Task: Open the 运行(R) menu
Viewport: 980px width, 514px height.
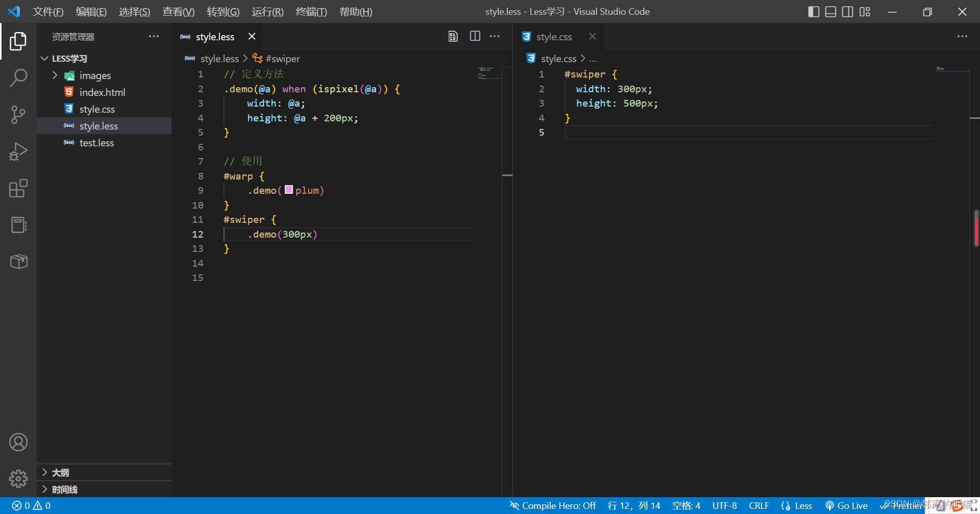Action: [x=267, y=12]
